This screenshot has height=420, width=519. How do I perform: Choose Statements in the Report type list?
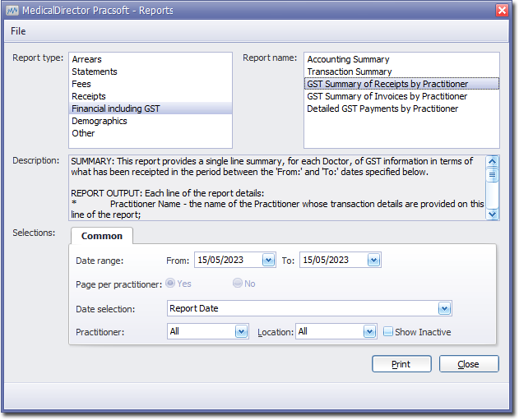pos(95,72)
